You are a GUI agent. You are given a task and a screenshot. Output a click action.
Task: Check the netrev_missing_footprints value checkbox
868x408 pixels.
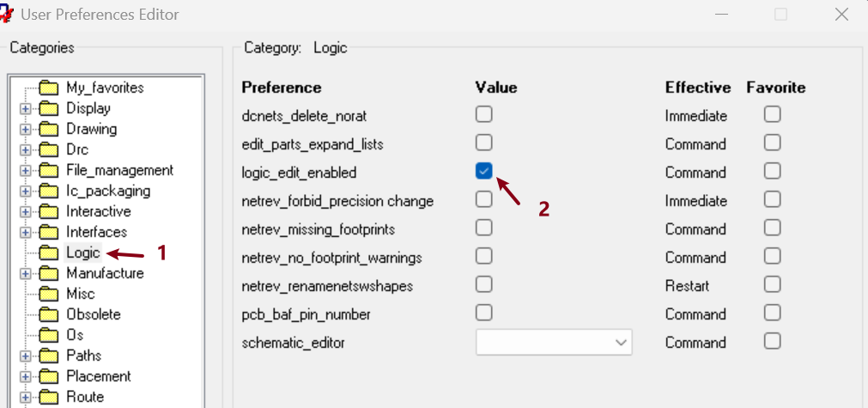point(484,228)
